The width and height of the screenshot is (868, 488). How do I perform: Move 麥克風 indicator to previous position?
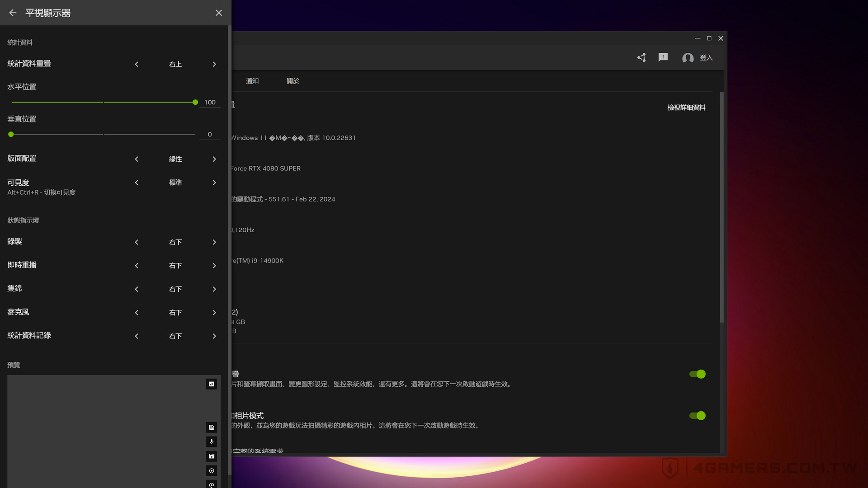point(137,313)
